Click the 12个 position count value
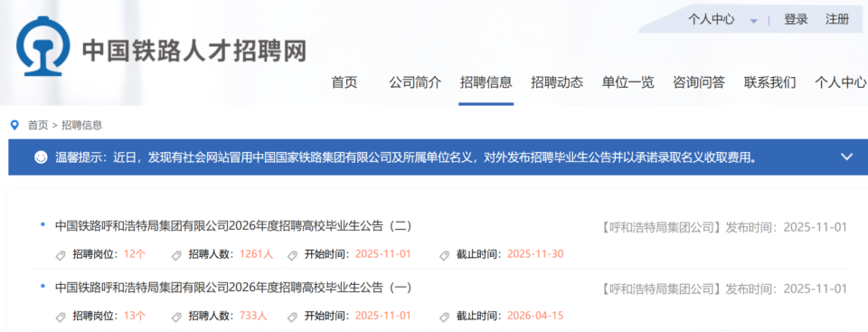 135,254
